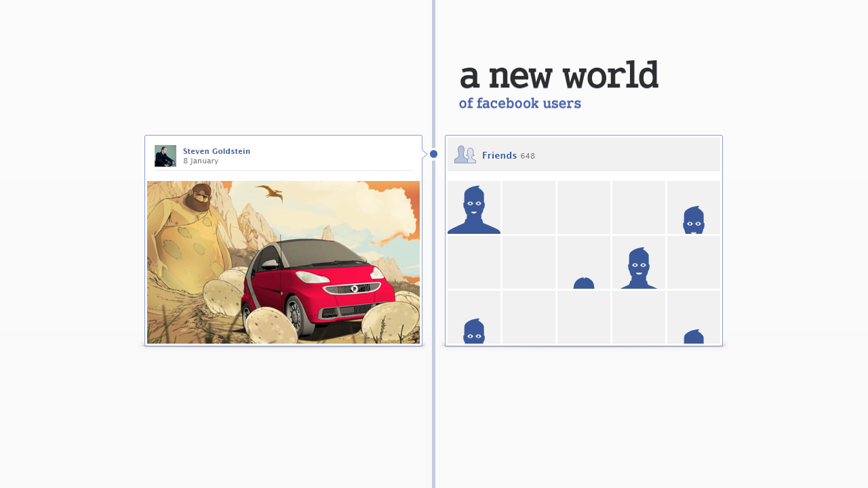Click Steven Goldstein's profile picture thumbnail
Image resolution: width=868 pixels, height=488 pixels.
[165, 156]
